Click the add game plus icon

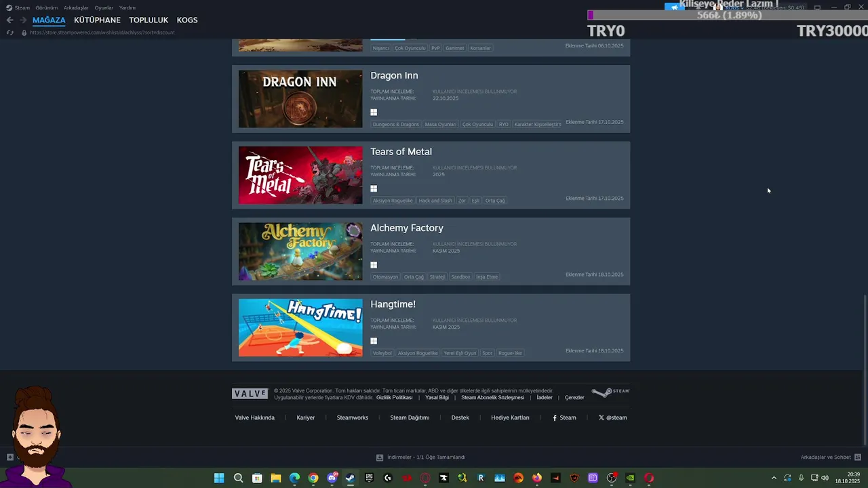(9, 457)
